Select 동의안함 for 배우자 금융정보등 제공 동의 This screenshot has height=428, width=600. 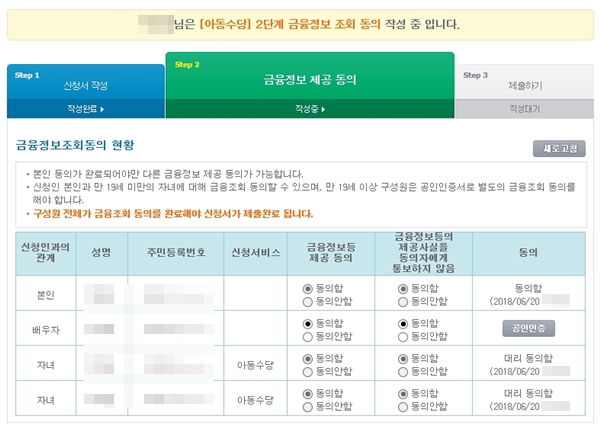point(307,336)
